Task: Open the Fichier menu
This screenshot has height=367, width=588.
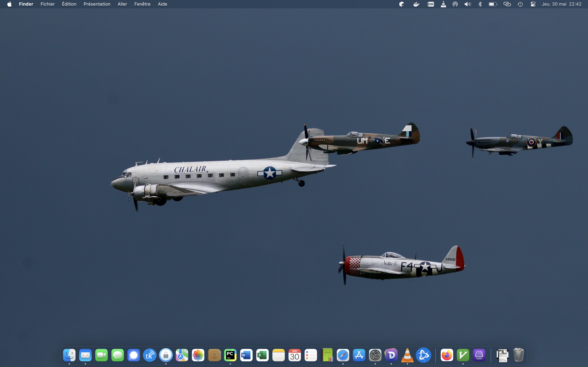Action: [47, 4]
